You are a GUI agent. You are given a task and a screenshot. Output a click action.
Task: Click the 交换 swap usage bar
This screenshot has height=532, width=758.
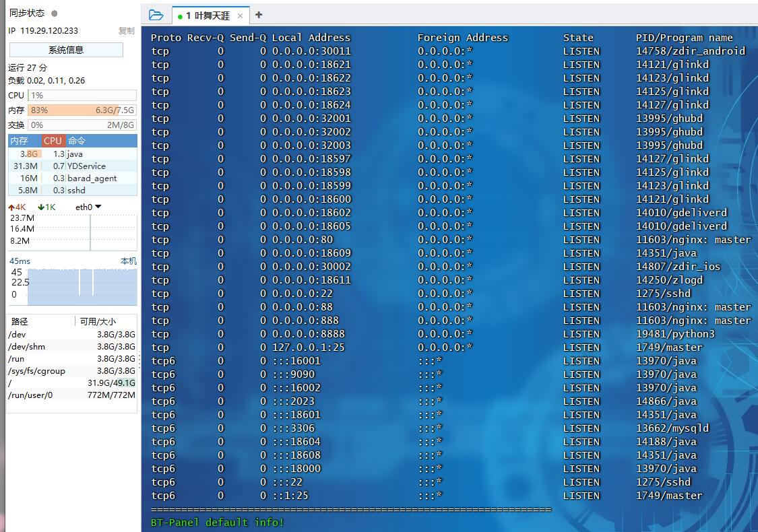click(x=82, y=125)
